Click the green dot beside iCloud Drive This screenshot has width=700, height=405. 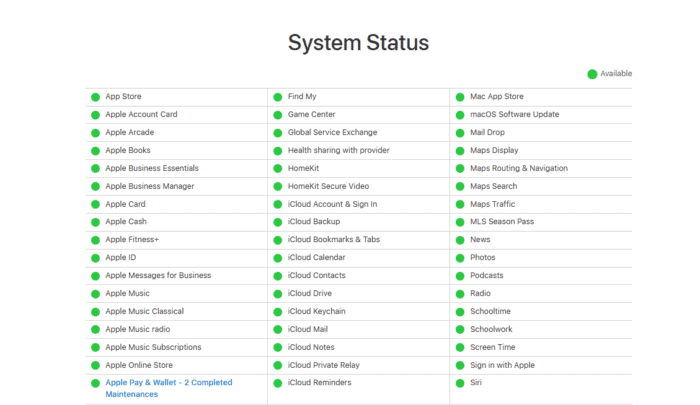(278, 294)
